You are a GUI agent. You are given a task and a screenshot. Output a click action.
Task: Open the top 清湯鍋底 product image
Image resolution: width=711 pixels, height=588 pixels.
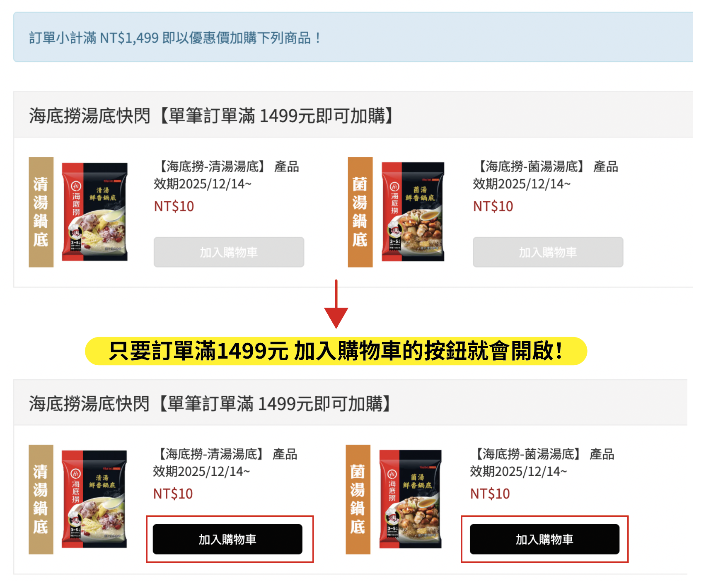coord(78,212)
